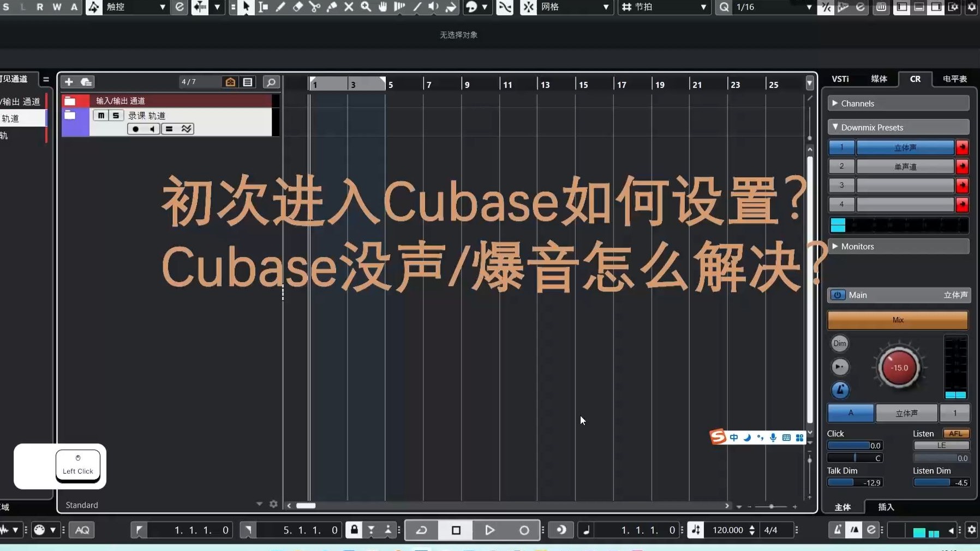Select the Eraser tool
The width and height of the screenshot is (980, 551).
coord(297,7)
